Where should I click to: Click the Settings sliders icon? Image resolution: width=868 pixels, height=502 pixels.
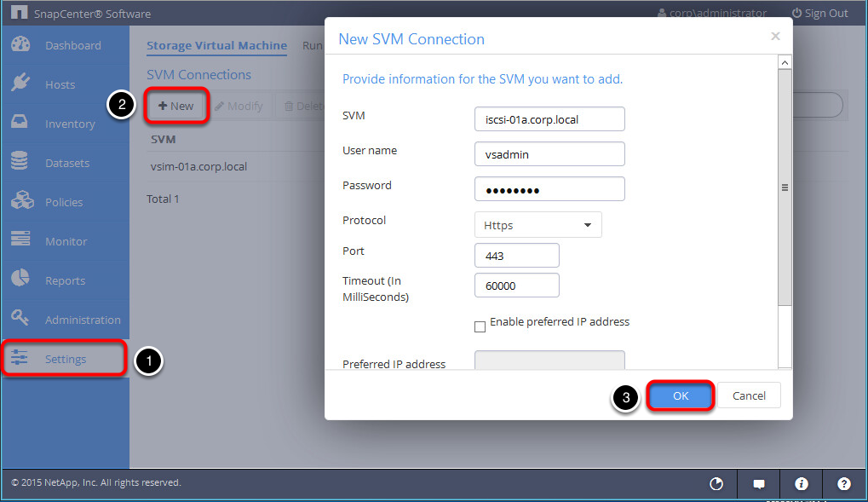[20, 357]
